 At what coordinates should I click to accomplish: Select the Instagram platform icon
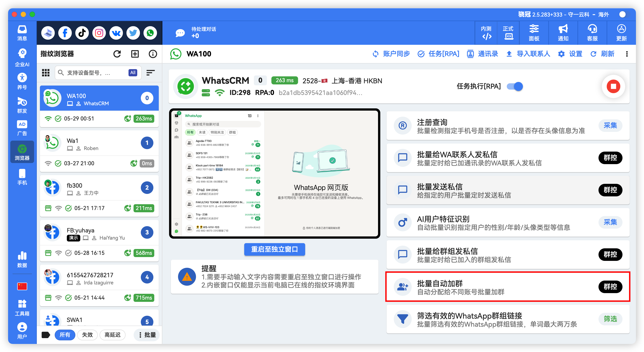point(99,33)
